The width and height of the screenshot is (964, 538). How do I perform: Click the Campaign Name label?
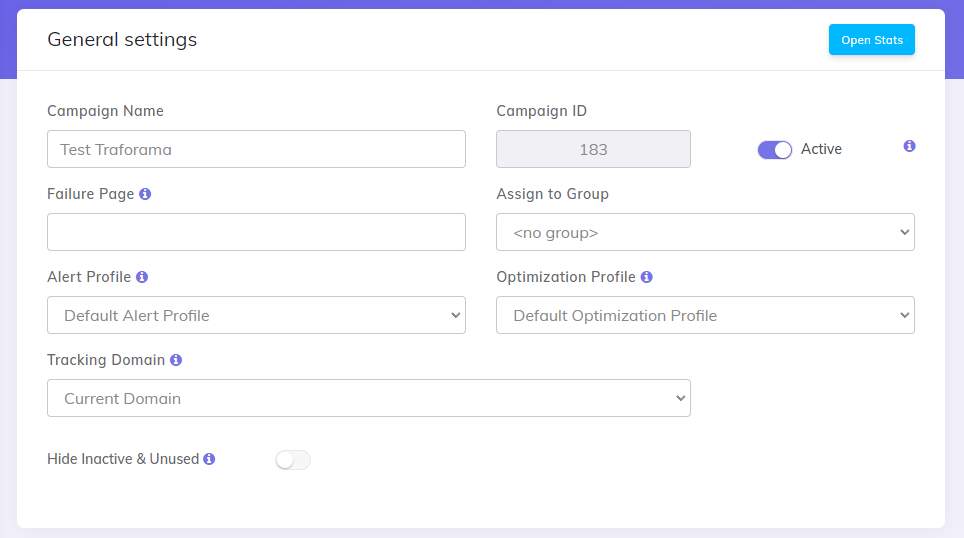coord(105,111)
